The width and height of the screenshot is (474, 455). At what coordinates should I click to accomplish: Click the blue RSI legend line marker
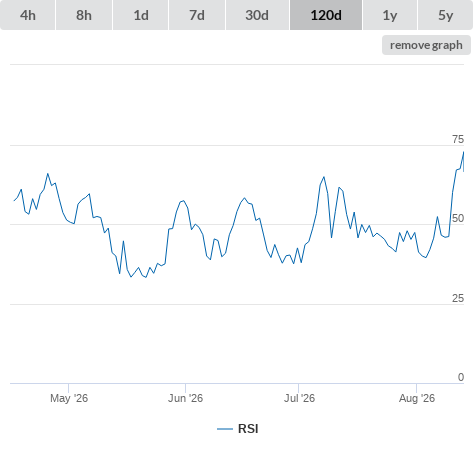225,429
